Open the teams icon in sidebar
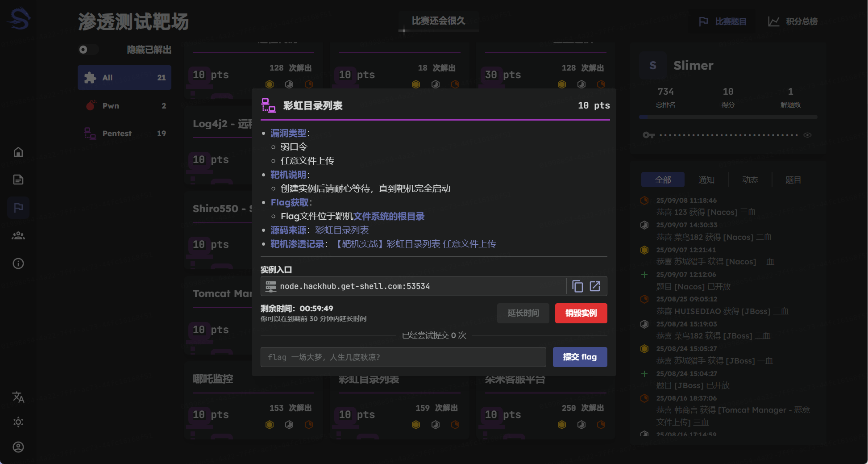 [x=18, y=235]
